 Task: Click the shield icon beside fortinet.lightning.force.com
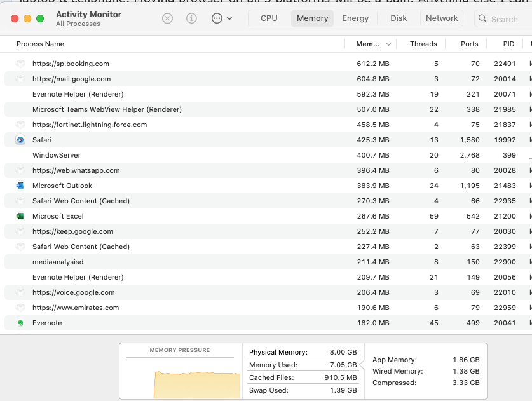20,125
